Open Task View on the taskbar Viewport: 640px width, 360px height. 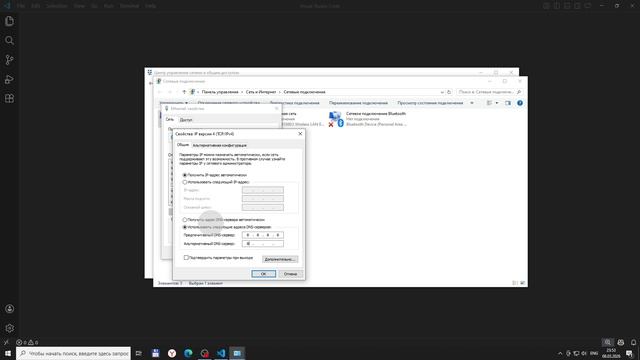click(139, 353)
